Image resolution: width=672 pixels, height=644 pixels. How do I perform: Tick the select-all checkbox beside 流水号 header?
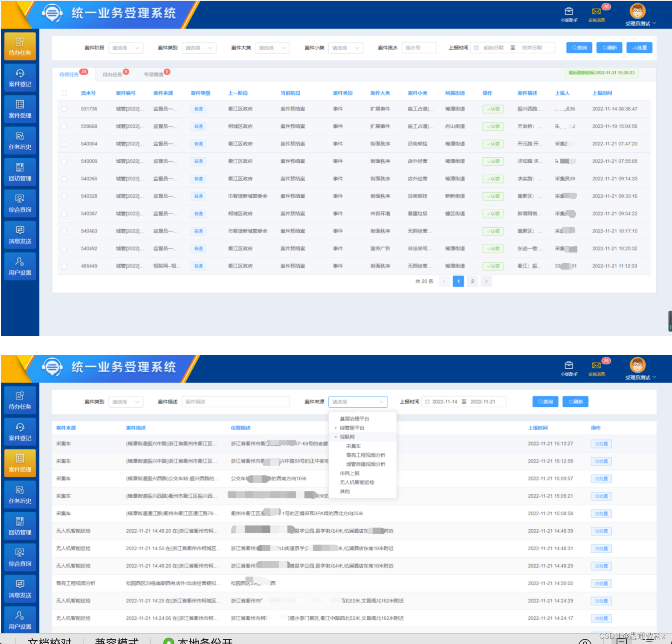coord(64,93)
